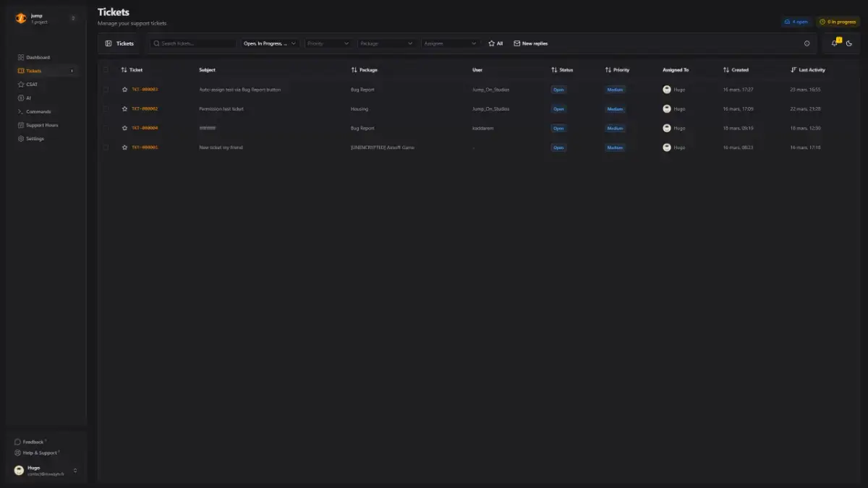868x488 pixels.
Task: Click the Housing package cell
Action: point(359,108)
